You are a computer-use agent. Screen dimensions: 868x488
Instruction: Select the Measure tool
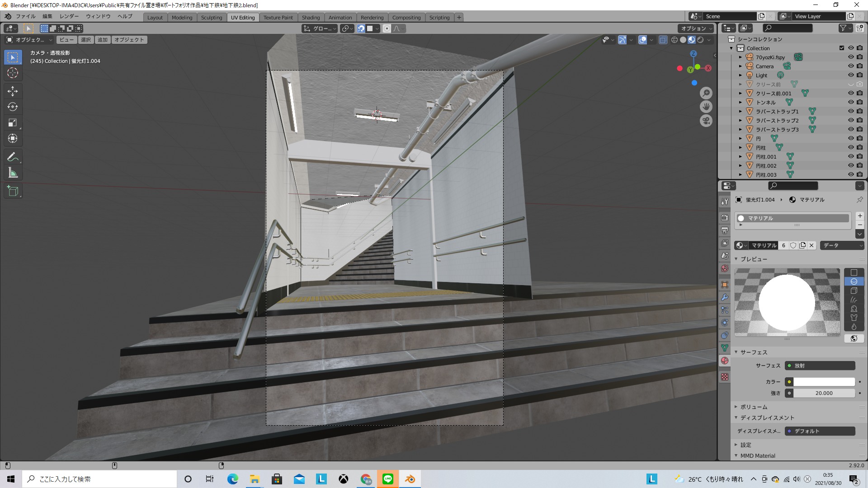coord(13,173)
